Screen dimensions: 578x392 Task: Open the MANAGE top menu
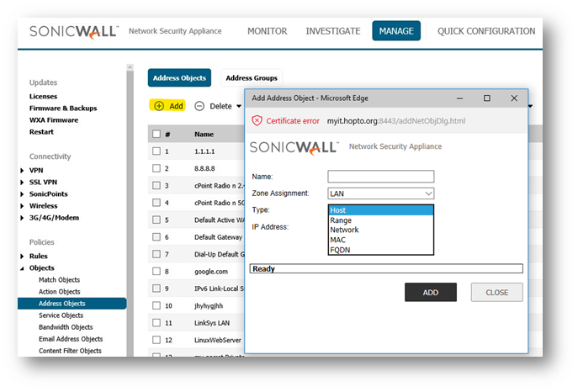click(x=396, y=31)
